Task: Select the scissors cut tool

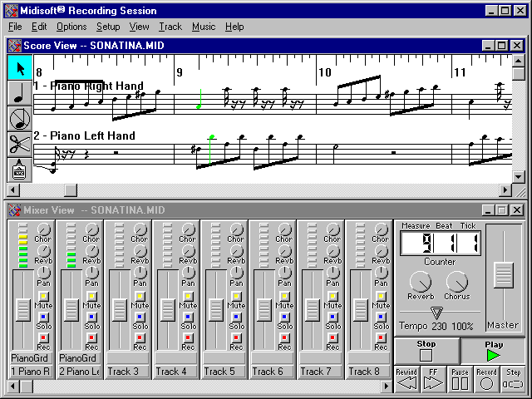Action: (20, 144)
